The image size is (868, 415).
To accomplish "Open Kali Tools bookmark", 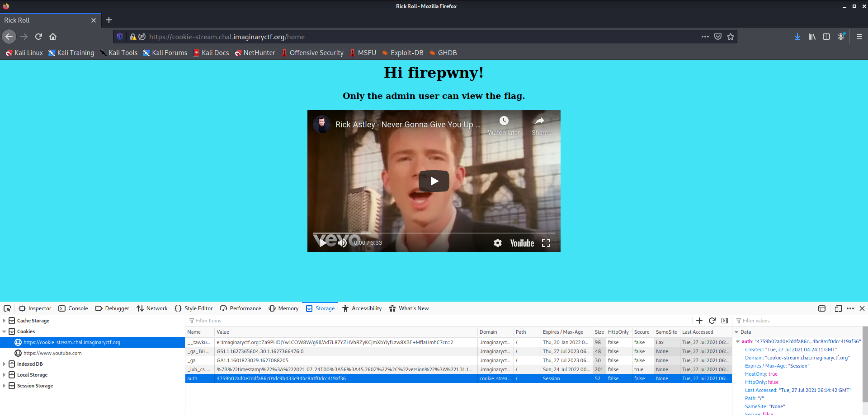I will coord(118,53).
